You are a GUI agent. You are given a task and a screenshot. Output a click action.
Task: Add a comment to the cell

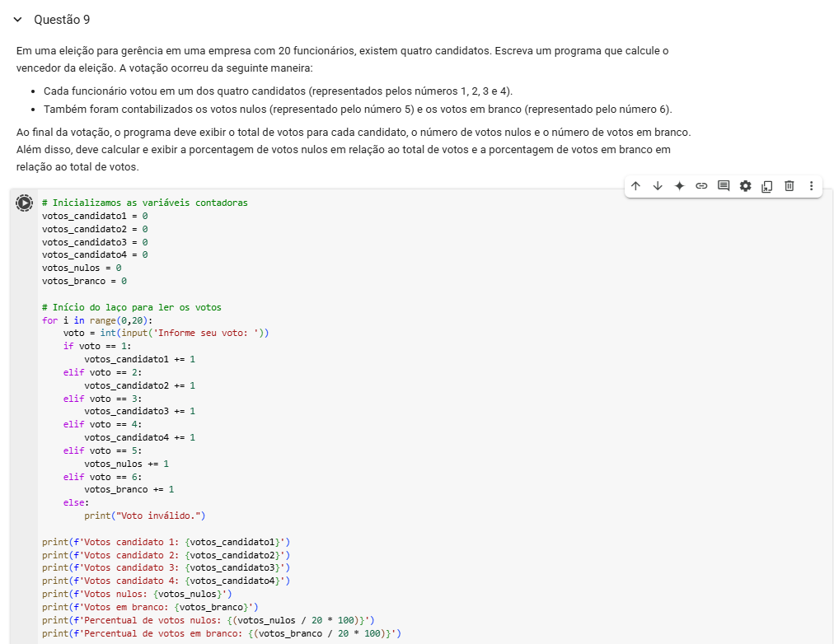tap(724, 186)
